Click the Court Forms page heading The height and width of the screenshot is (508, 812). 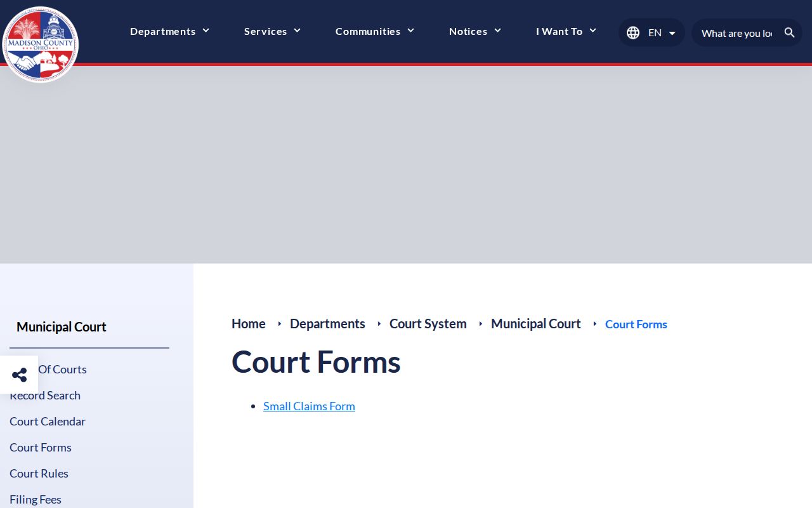click(x=316, y=362)
